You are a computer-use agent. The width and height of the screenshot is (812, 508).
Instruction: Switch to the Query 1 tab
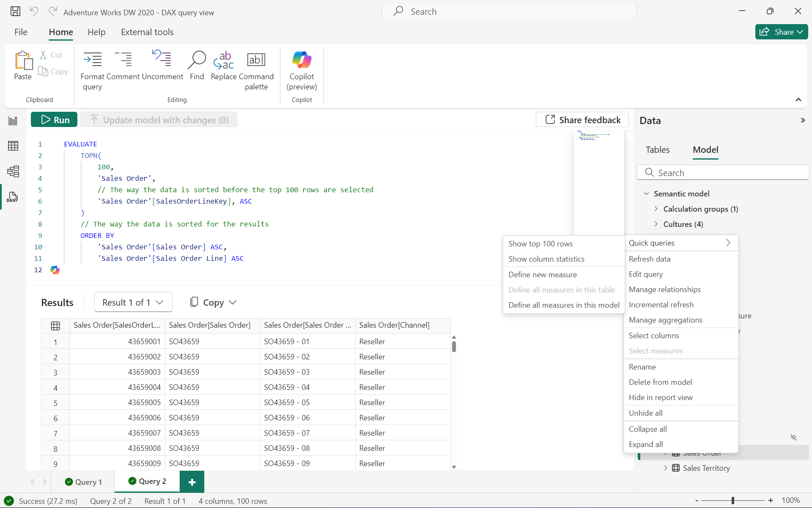pyautogui.click(x=84, y=482)
